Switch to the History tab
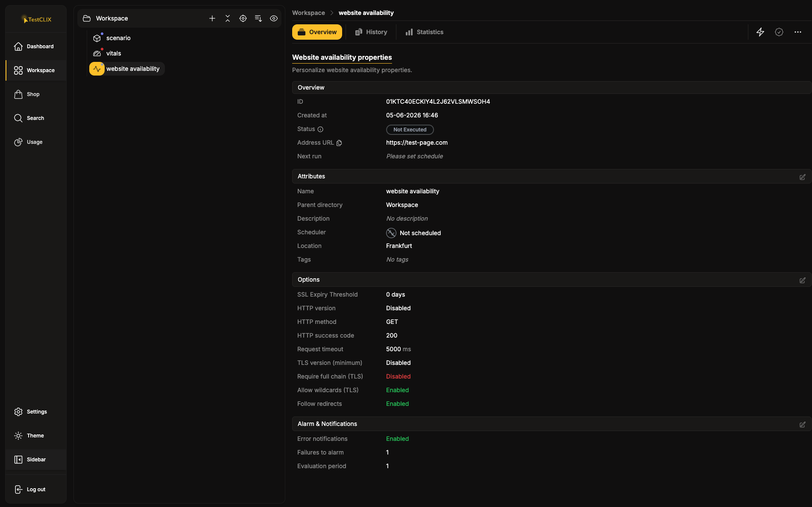 pos(371,32)
